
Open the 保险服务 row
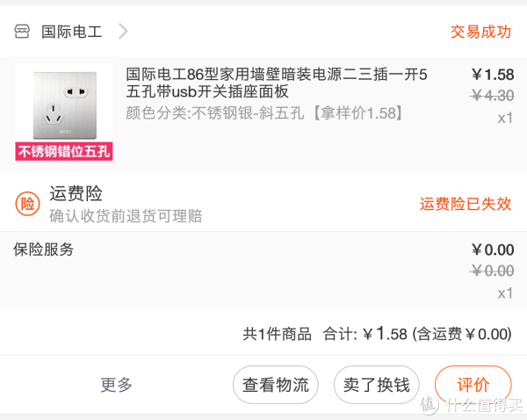44,250
